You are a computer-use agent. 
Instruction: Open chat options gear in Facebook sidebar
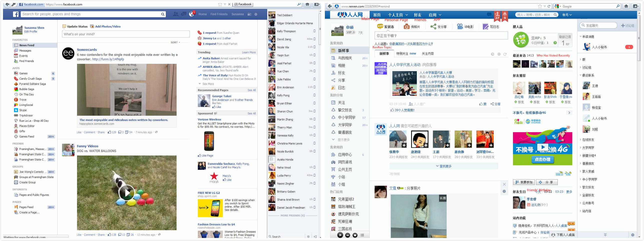click(x=308, y=236)
